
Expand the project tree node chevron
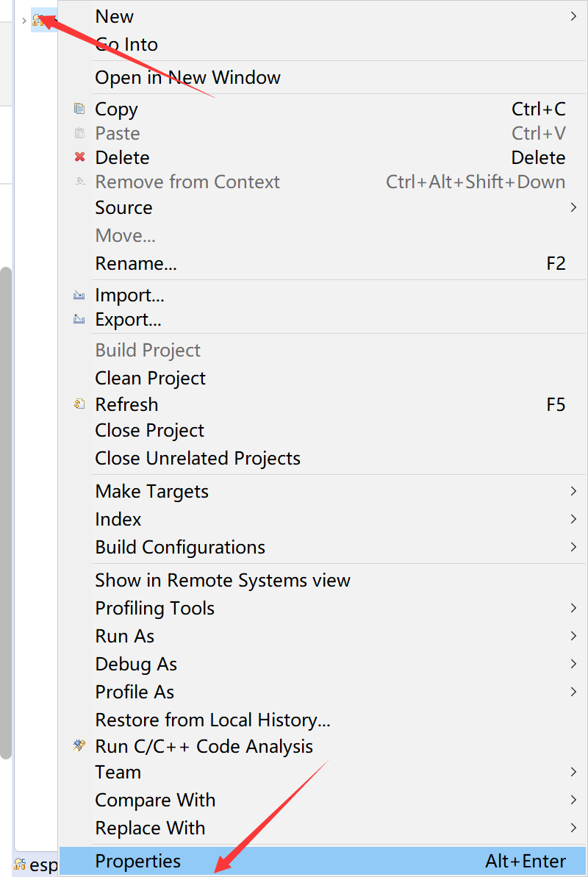pos(24,20)
